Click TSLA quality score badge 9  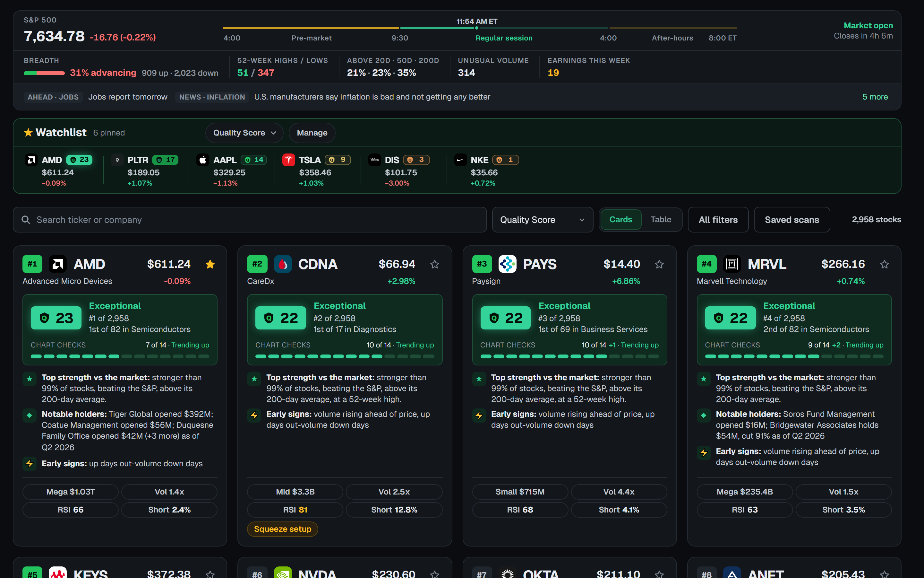[338, 160]
